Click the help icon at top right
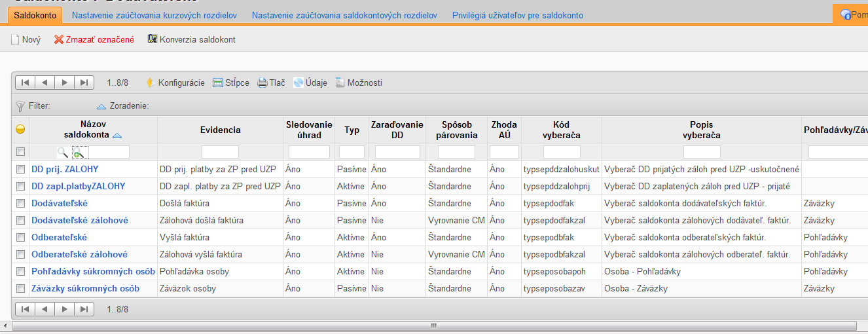 point(846,14)
